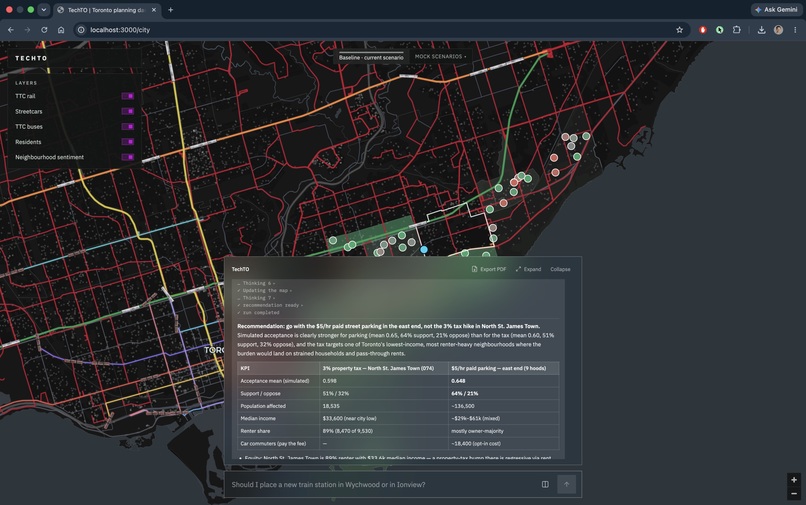The height and width of the screenshot is (505, 806).
Task: Click the 'Population affected' row label
Action: [x=263, y=406]
